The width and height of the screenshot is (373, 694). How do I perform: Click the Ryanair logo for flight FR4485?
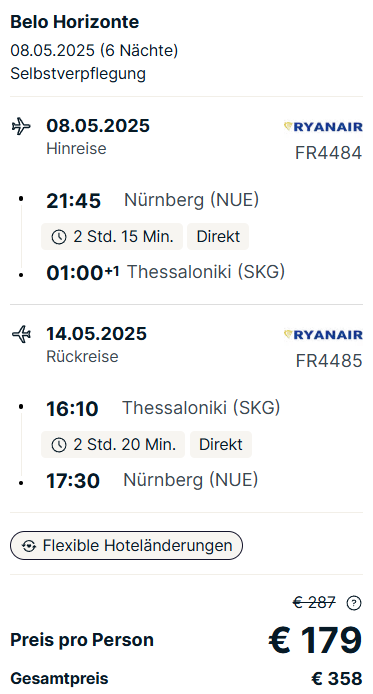click(x=323, y=335)
